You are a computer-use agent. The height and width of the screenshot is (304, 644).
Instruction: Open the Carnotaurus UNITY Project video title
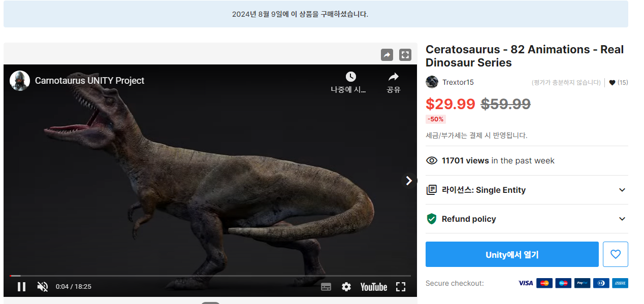coord(89,81)
